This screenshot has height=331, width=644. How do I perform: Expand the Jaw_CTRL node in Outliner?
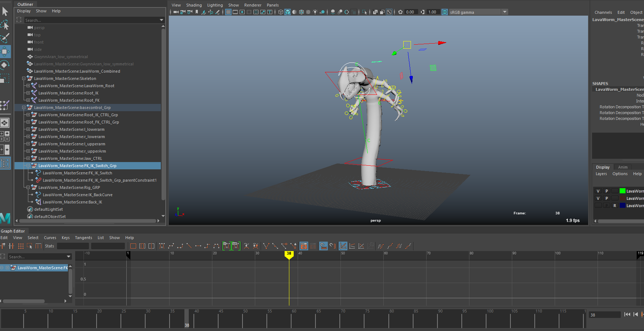tap(28, 158)
